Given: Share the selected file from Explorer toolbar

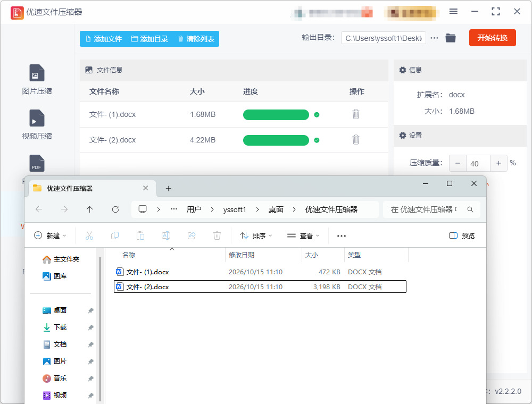Looking at the screenshot, I should click(x=192, y=235).
